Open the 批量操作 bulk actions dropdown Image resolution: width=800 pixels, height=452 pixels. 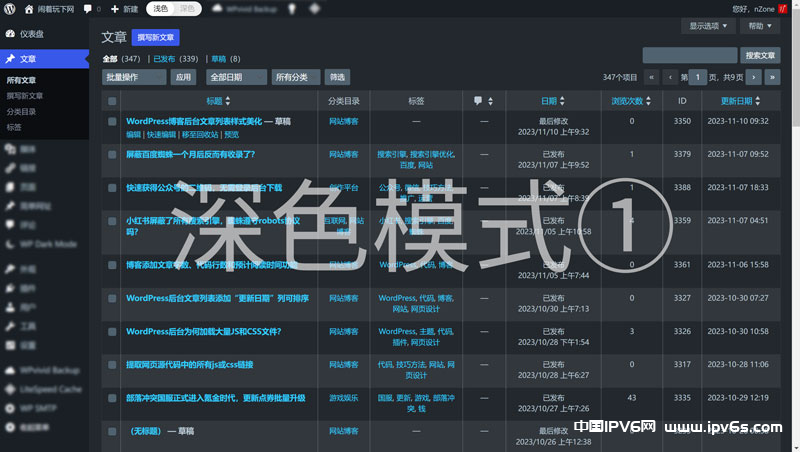click(134, 77)
